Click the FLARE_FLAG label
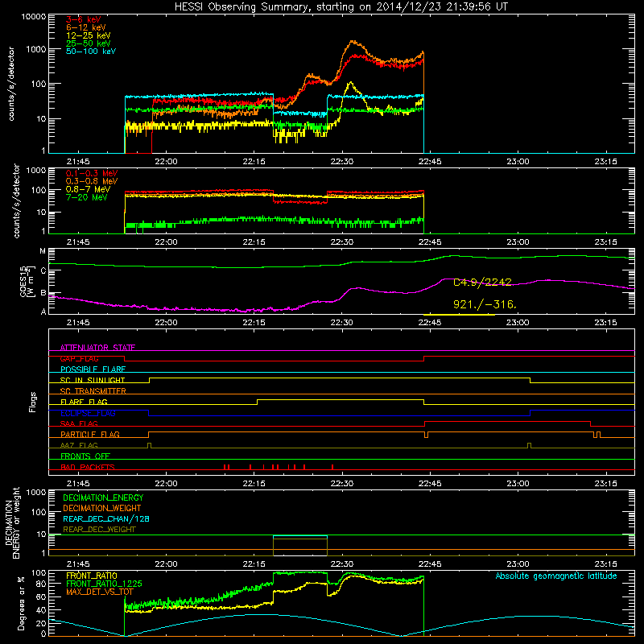 84,402
